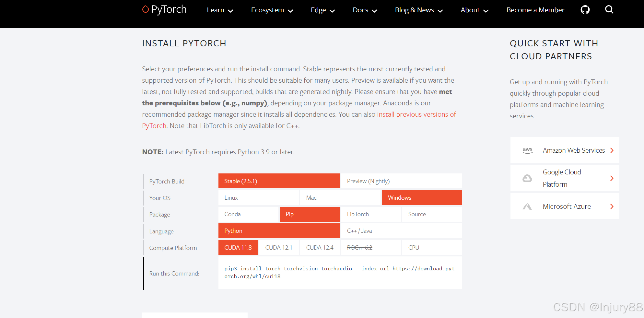Open the search magnifier icon
644x318 pixels.
tap(609, 10)
